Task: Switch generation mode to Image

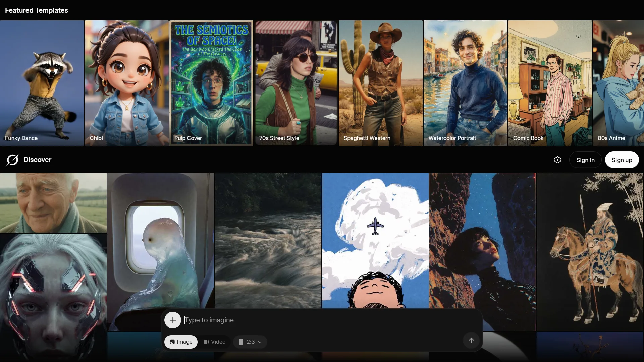Action: pos(181,342)
